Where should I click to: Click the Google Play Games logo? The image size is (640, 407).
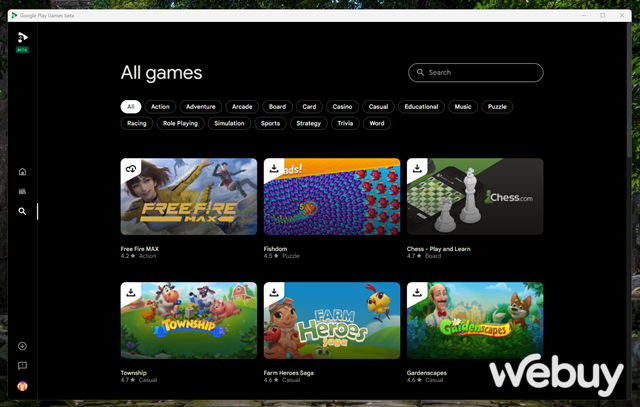point(22,38)
